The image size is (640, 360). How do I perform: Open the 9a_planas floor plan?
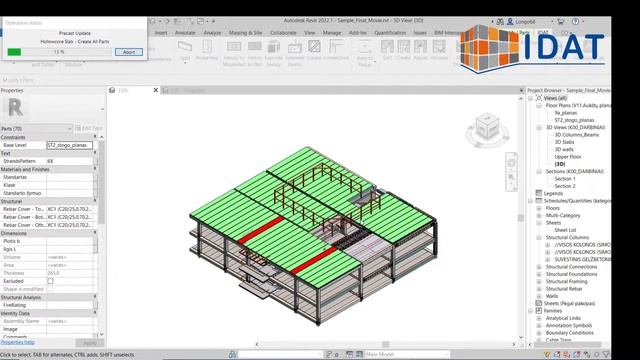(x=565, y=113)
